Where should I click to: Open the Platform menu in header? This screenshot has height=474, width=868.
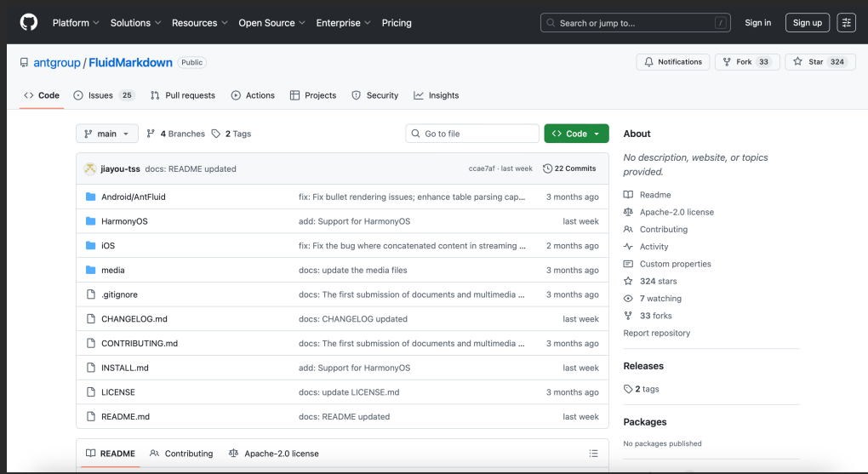tap(76, 23)
